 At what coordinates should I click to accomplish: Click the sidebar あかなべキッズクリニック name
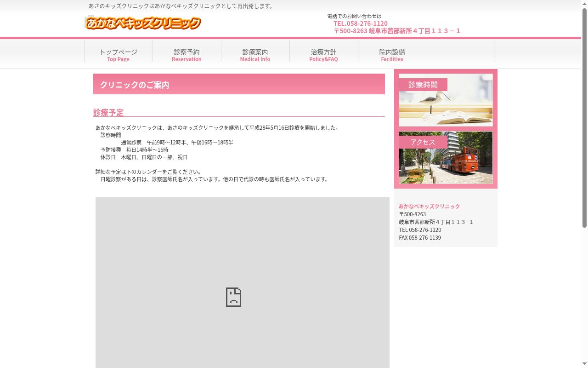point(429,206)
